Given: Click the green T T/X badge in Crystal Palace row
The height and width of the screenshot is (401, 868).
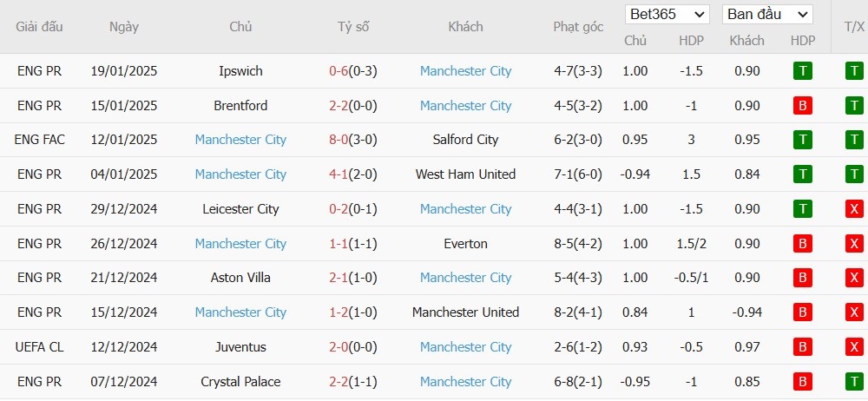Looking at the screenshot, I should pyautogui.click(x=854, y=382).
